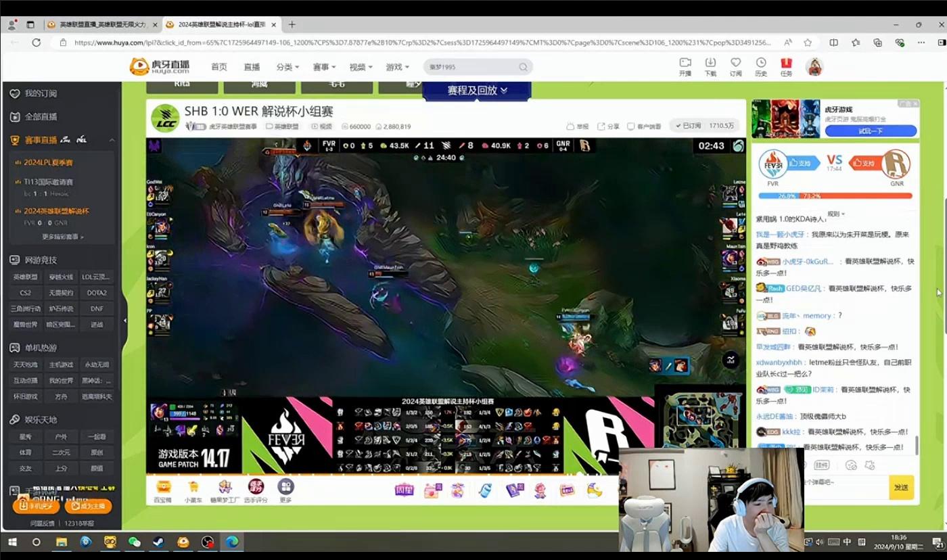Support team GNR with orange 支持 button

[x=865, y=163]
